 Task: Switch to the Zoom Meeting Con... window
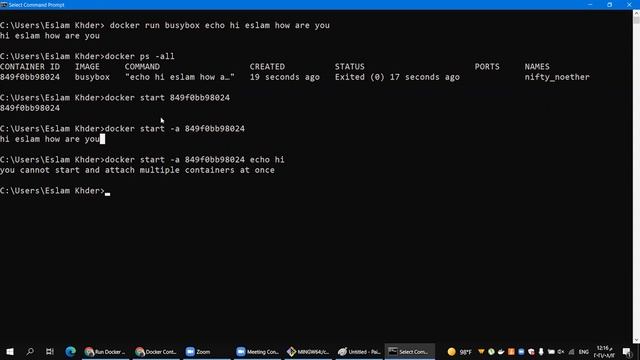point(257,351)
